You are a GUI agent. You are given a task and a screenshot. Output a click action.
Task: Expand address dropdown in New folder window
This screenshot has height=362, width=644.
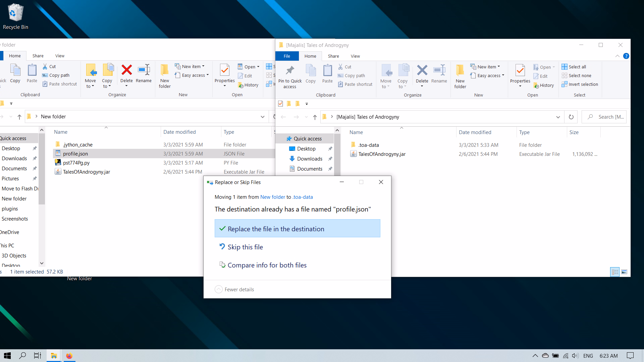pos(262,117)
